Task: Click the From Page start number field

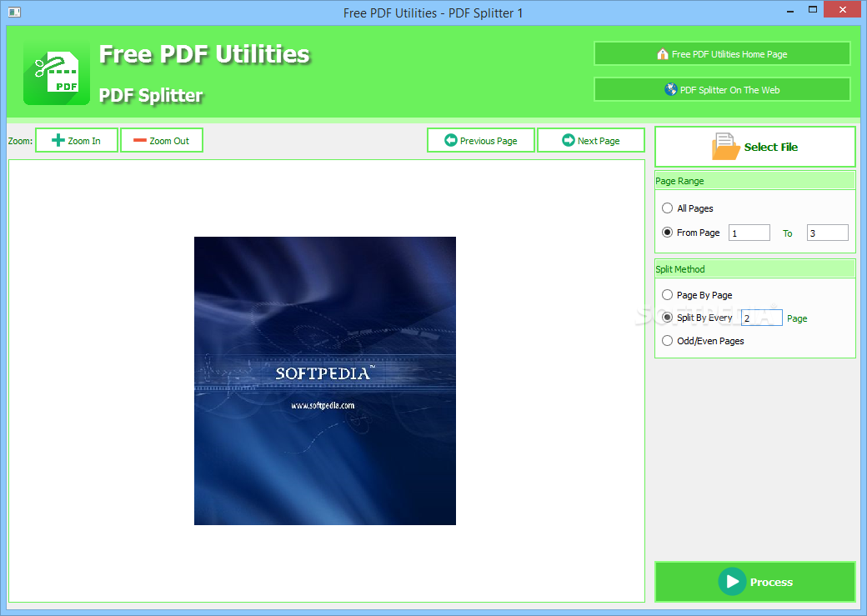Action: [749, 233]
